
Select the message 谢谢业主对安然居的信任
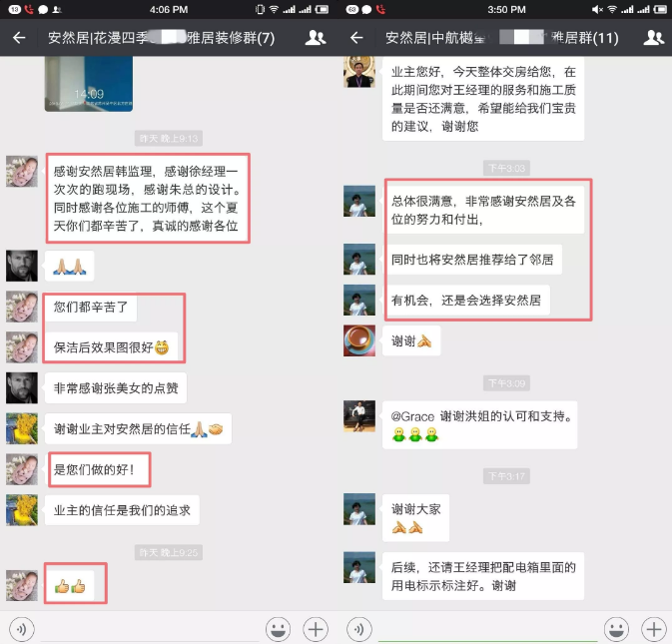(138, 429)
